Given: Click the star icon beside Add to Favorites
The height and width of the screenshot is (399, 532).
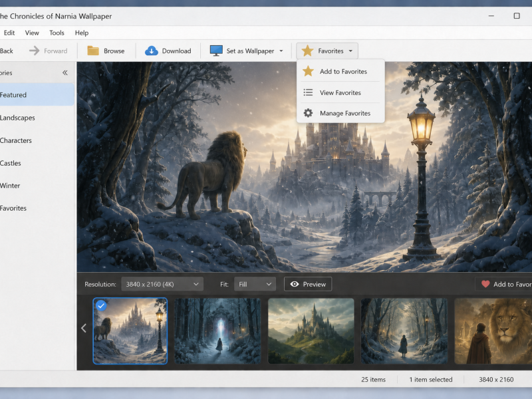Looking at the screenshot, I should [308, 71].
